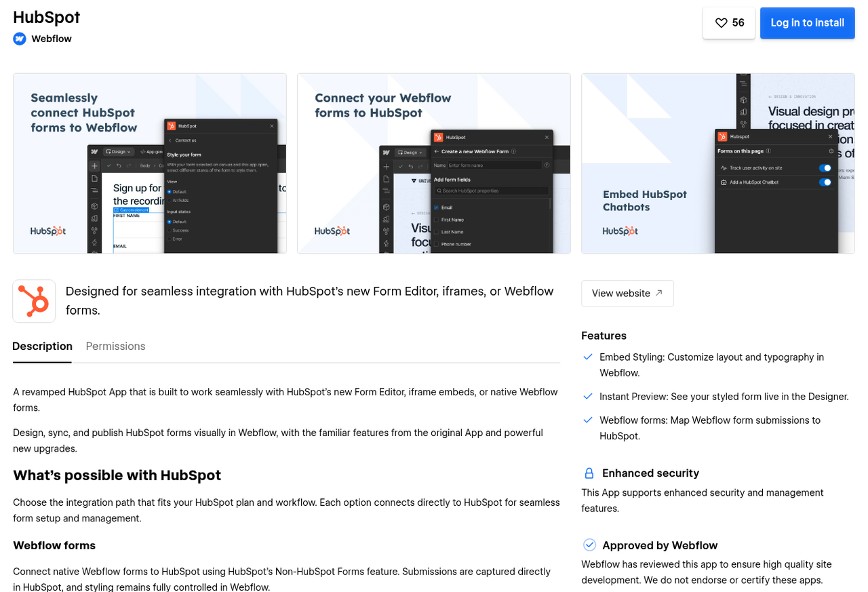Viewport: 868px width, 592px height.
Task: Click the Enhanced security heading text
Action: coord(650,473)
